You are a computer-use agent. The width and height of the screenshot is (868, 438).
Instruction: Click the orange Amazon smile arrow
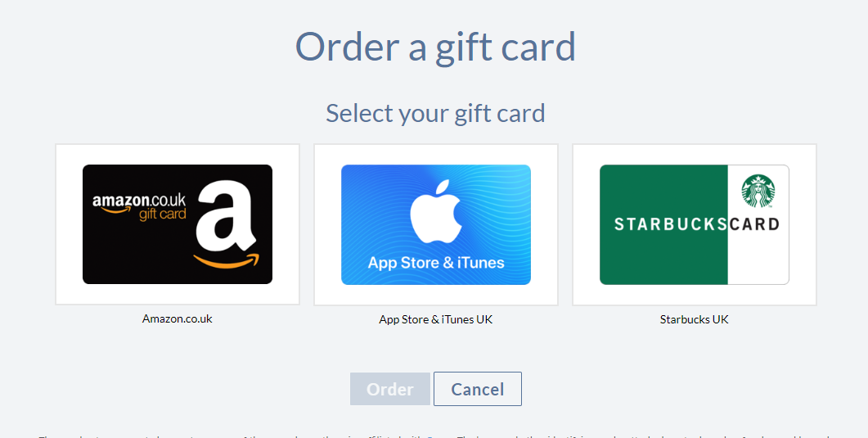(x=226, y=261)
